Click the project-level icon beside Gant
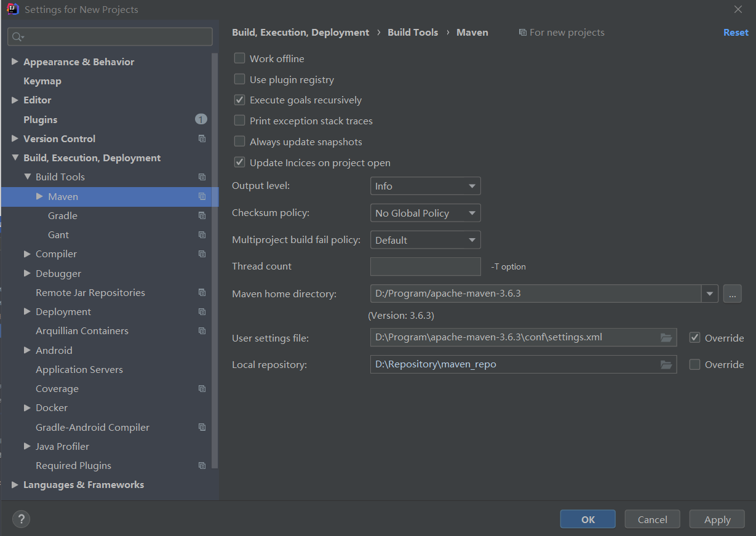756x536 pixels. pos(202,234)
